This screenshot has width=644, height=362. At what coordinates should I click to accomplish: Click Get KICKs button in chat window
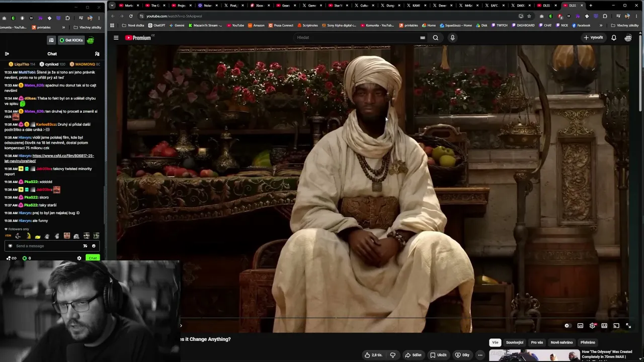[x=71, y=40]
